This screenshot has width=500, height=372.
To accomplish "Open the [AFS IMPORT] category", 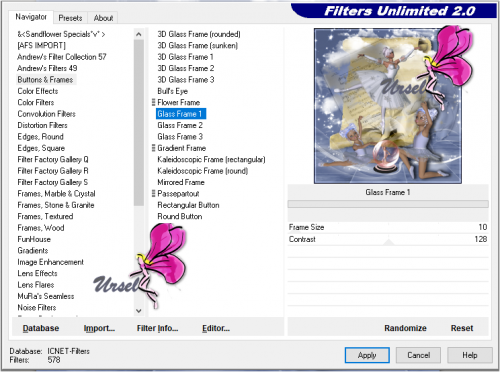I will click(42, 45).
